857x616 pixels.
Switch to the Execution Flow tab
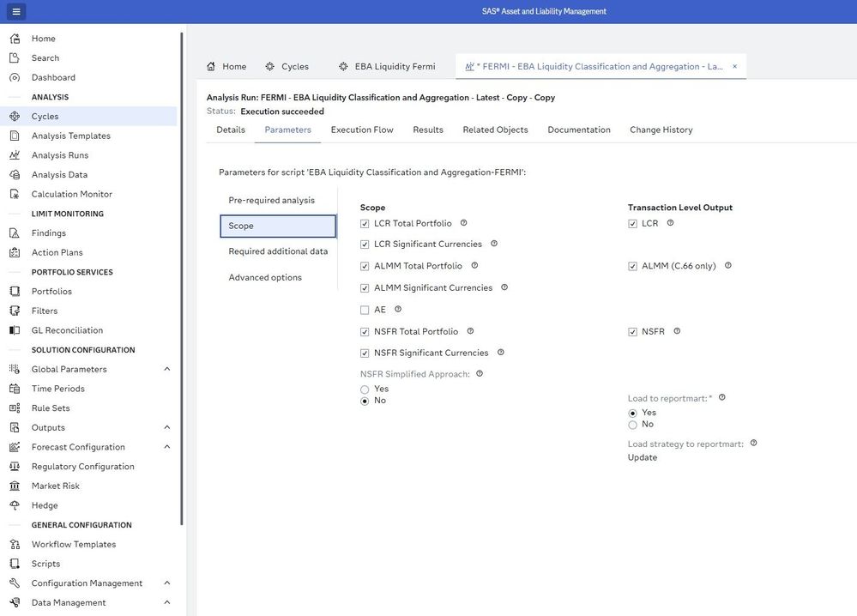[362, 130]
